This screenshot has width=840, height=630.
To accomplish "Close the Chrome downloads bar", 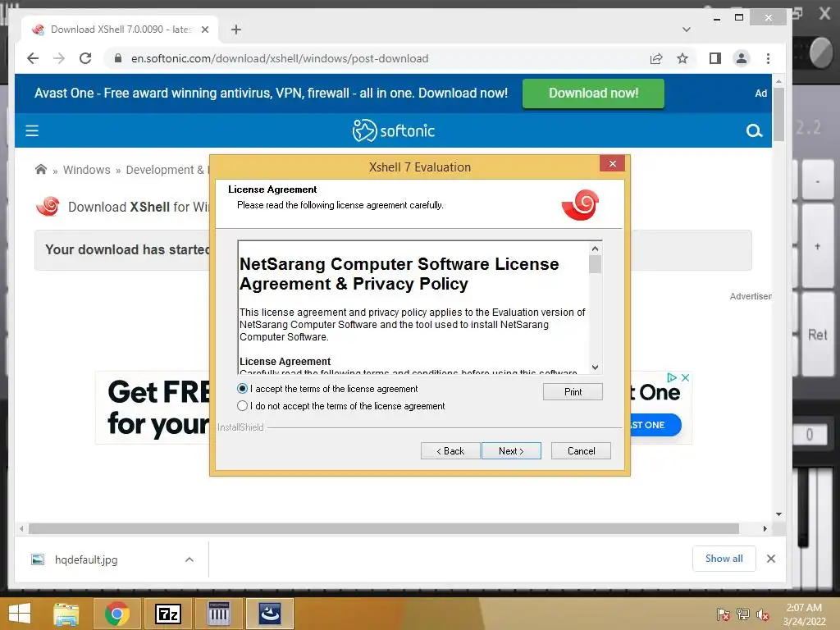I will pyautogui.click(x=771, y=559).
